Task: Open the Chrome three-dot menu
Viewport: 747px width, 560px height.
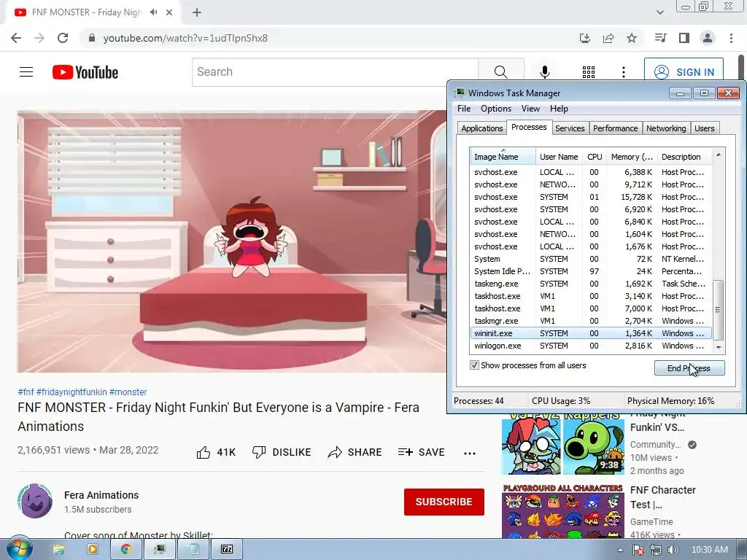Action: (731, 38)
